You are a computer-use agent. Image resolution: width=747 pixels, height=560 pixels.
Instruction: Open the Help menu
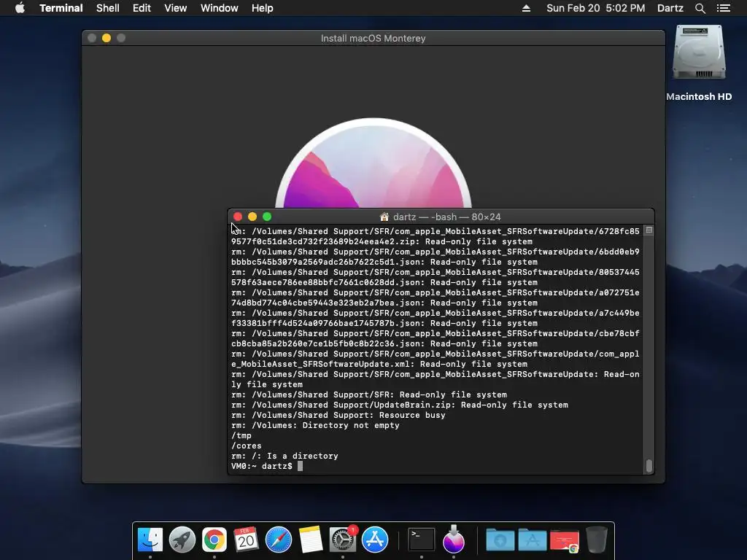(x=263, y=8)
